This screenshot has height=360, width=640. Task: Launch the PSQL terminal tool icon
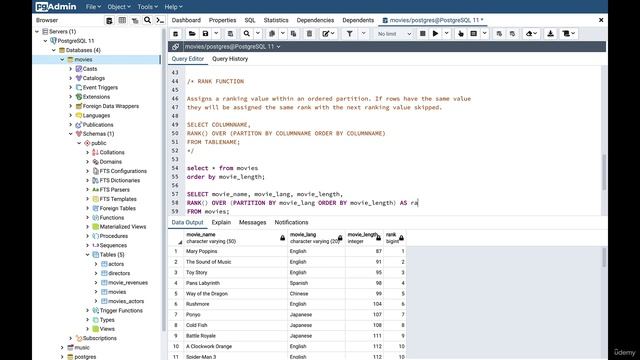[160, 20]
